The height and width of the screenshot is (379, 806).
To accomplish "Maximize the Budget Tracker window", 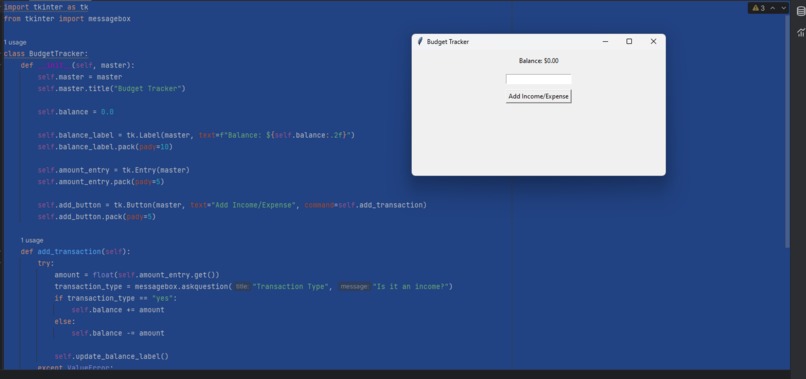I will tap(629, 42).
